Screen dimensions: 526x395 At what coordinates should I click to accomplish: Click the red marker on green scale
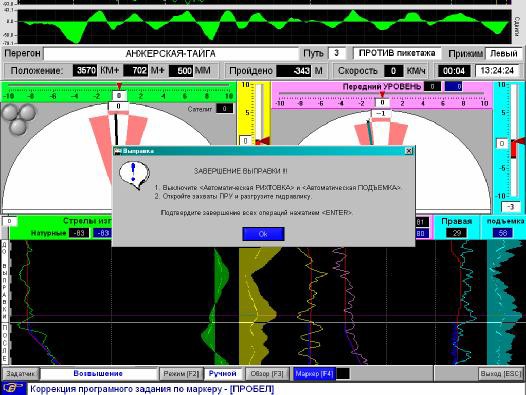tap(119, 86)
